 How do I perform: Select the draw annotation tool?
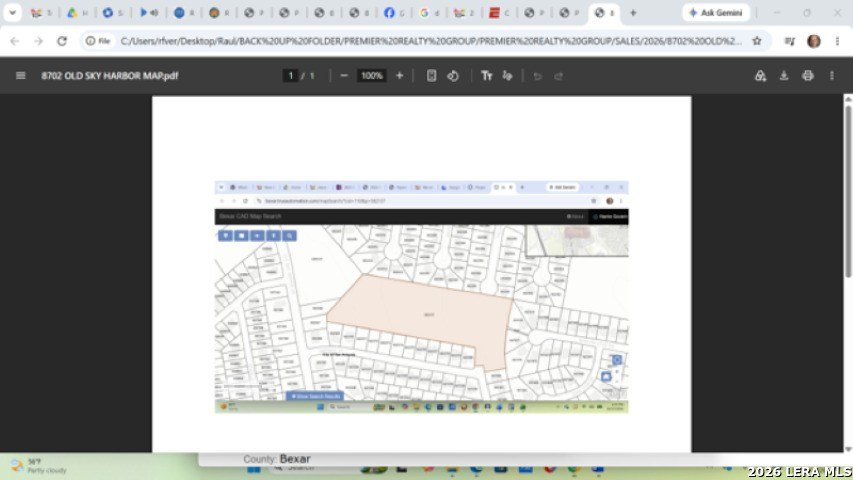click(508, 76)
